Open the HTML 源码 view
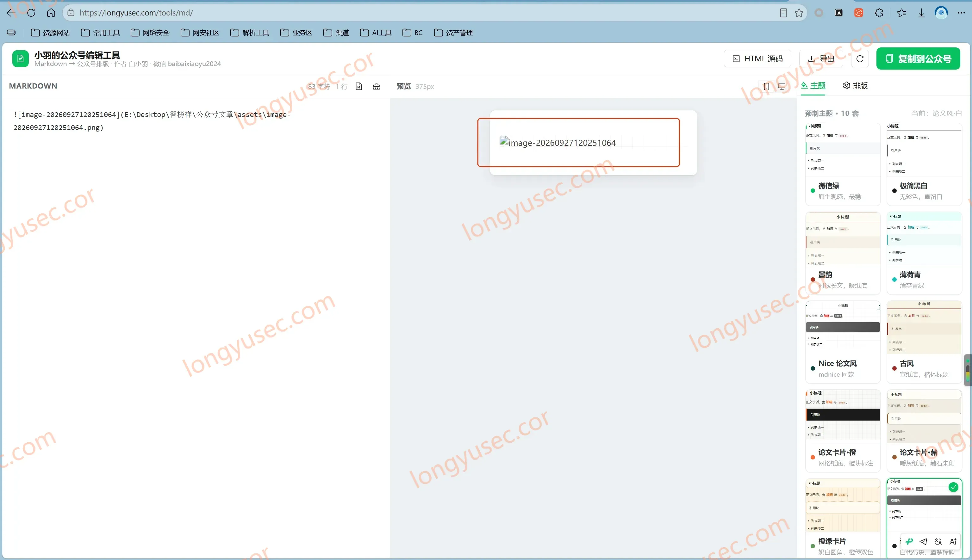This screenshot has width=972, height=560. (x=757, y=58)
